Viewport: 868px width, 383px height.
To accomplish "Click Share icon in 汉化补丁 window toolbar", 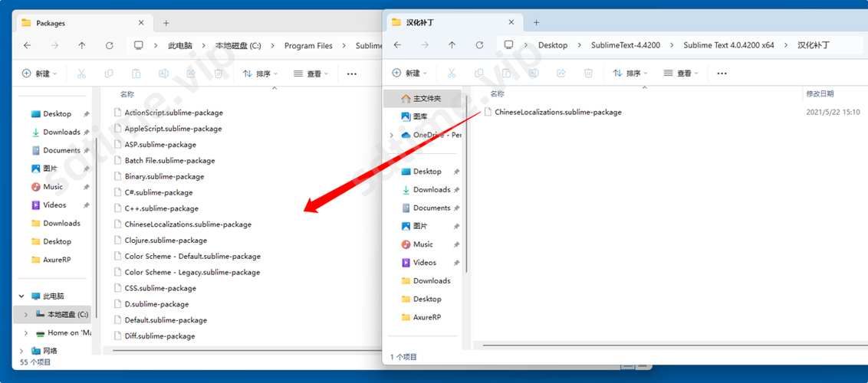I will click(x=561, y=73).
